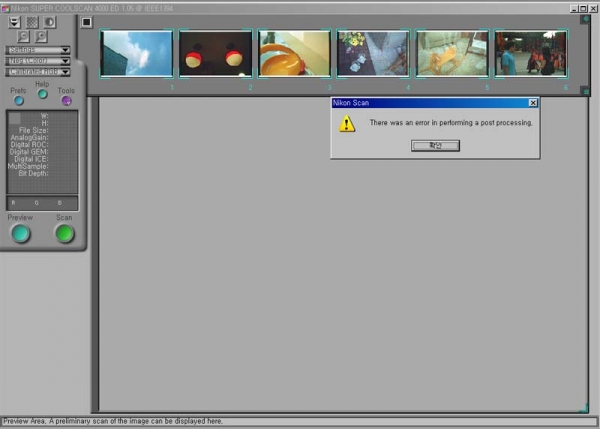Image resolution: width=600 pixels, height=429 pixels.
Task: Click the half-shaded circle icon
Action: (50, 21)
